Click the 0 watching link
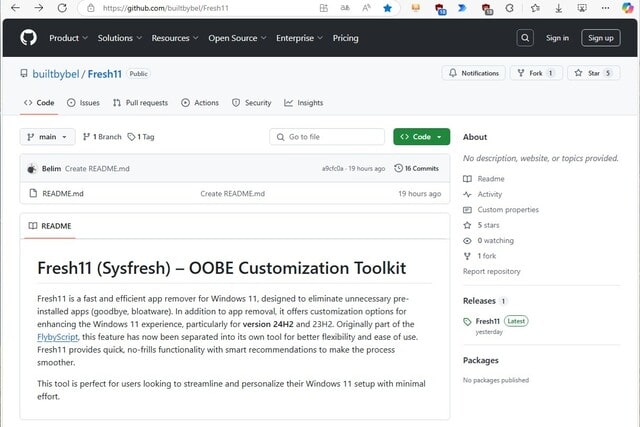The width and height of the screenshot is (640, 427). [496, 240]
